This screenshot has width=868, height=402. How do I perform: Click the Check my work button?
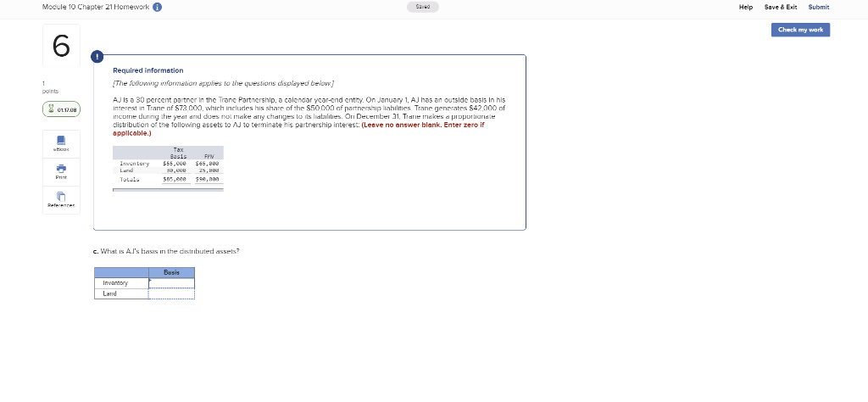(800, 30)
